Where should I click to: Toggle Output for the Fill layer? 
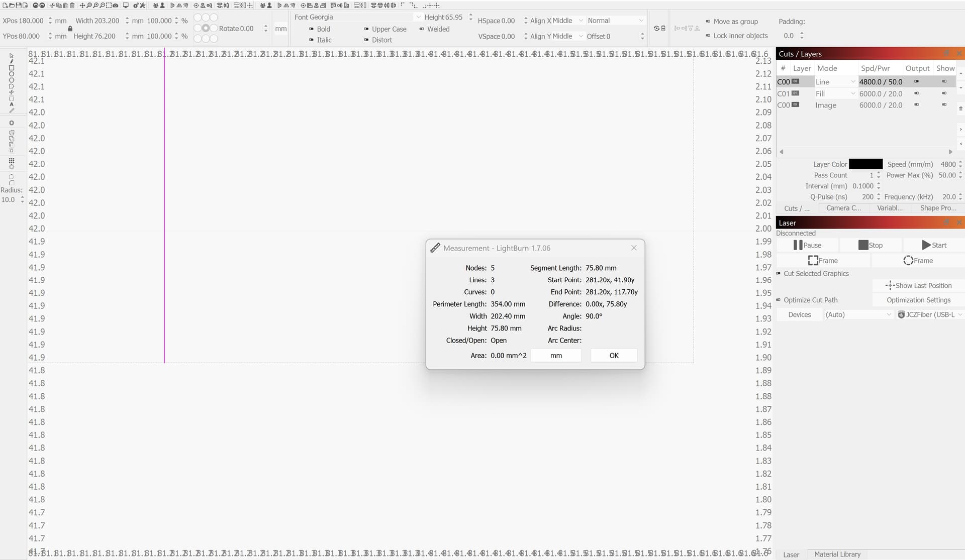917,93
